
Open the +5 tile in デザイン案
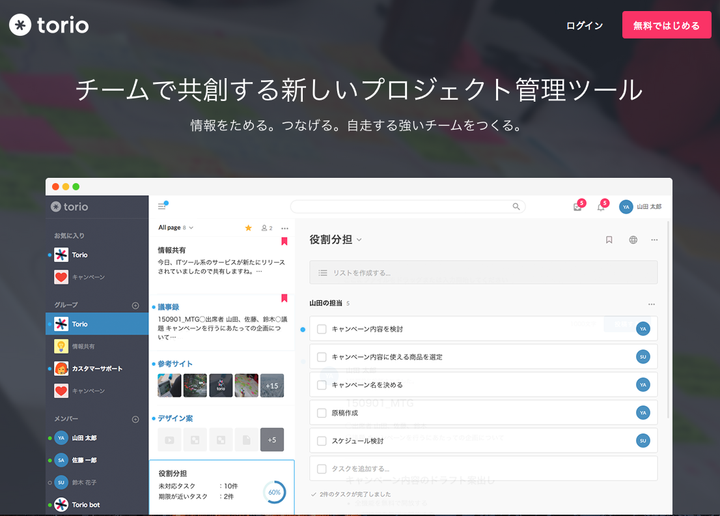(272, 440)
